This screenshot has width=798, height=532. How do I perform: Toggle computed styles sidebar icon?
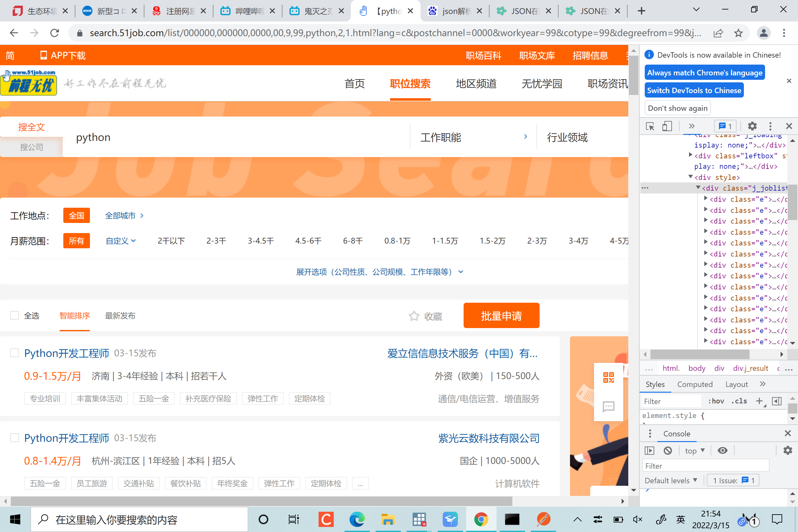click(776, 401)
